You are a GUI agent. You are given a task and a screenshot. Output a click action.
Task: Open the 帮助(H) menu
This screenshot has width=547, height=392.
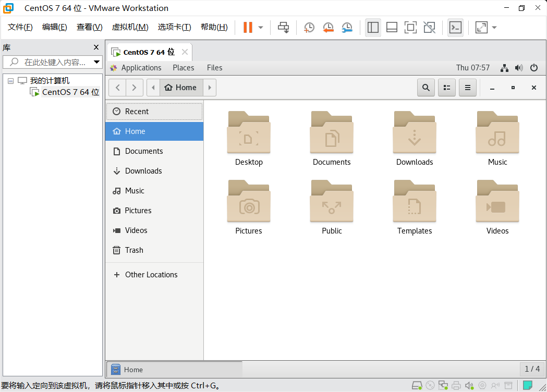(x=214, y=27)
